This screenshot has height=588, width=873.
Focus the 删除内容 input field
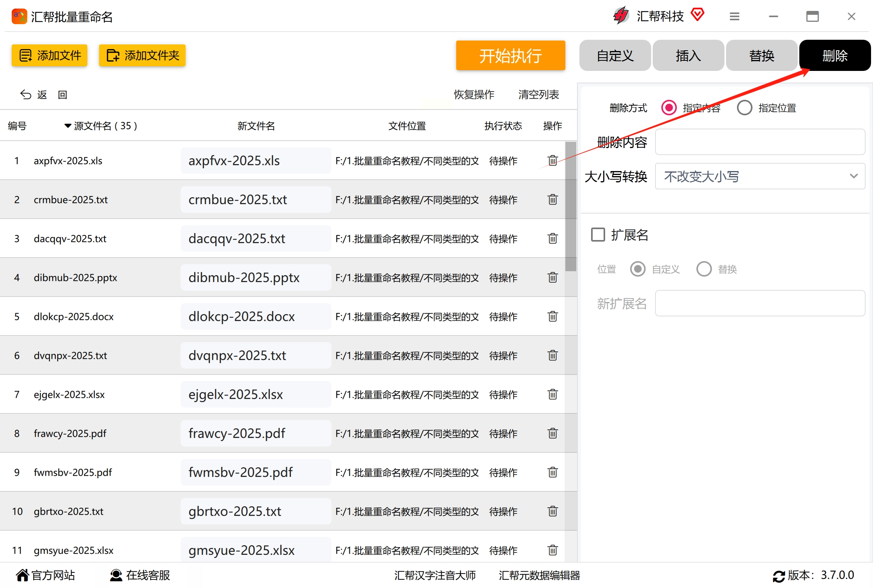tap(760, 142)
